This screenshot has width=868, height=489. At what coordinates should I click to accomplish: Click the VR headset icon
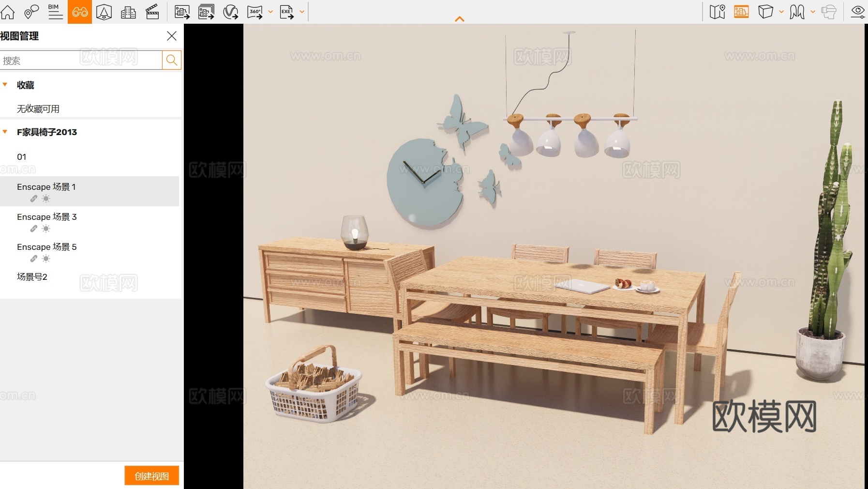point(829,12)
